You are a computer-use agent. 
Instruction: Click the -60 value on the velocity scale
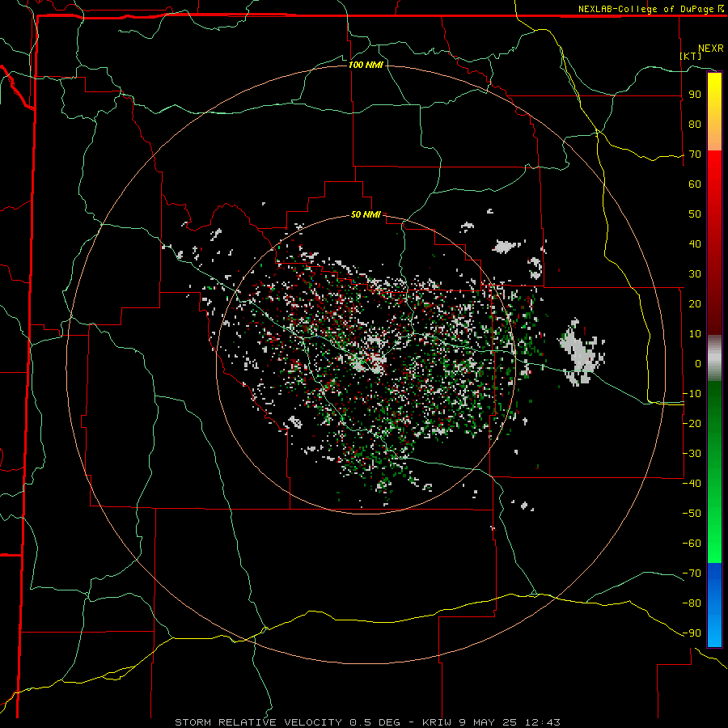pos(692,544)
